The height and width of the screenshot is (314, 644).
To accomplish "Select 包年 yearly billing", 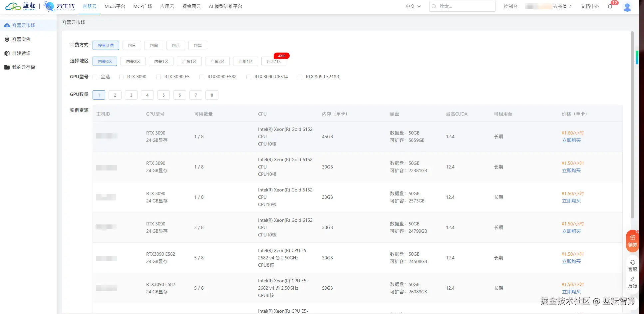I will [x=198, y=45].
